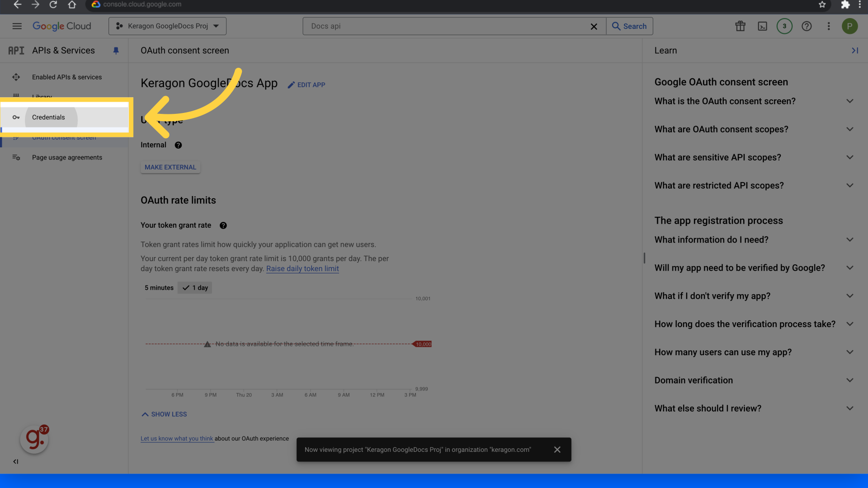The image size is (868, 488).
Task: Open notifications badge showing 3
Action: point(784,26)
